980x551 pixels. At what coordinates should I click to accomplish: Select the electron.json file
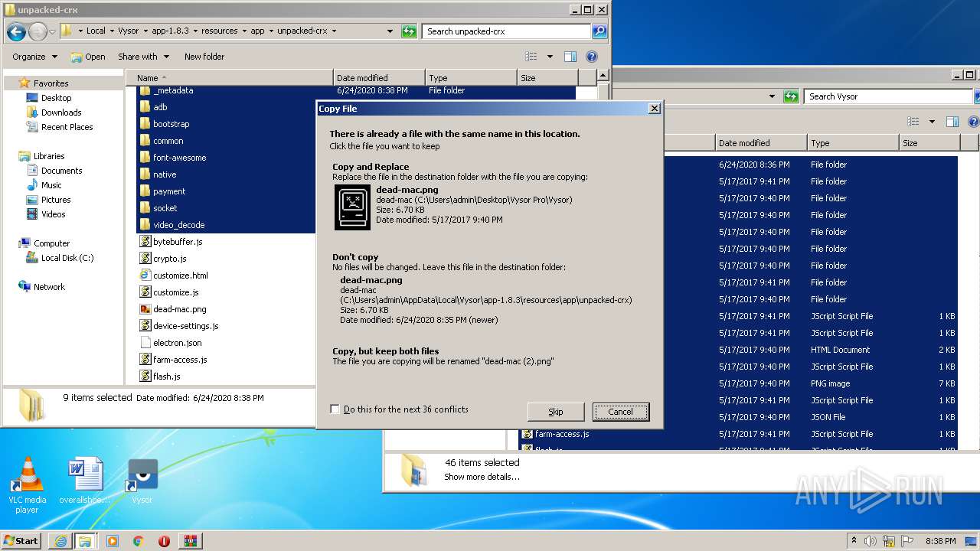coord(177,343)
